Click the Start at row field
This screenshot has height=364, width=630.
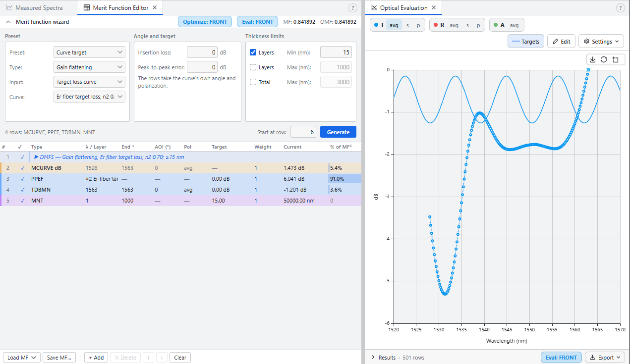point(303,132)
